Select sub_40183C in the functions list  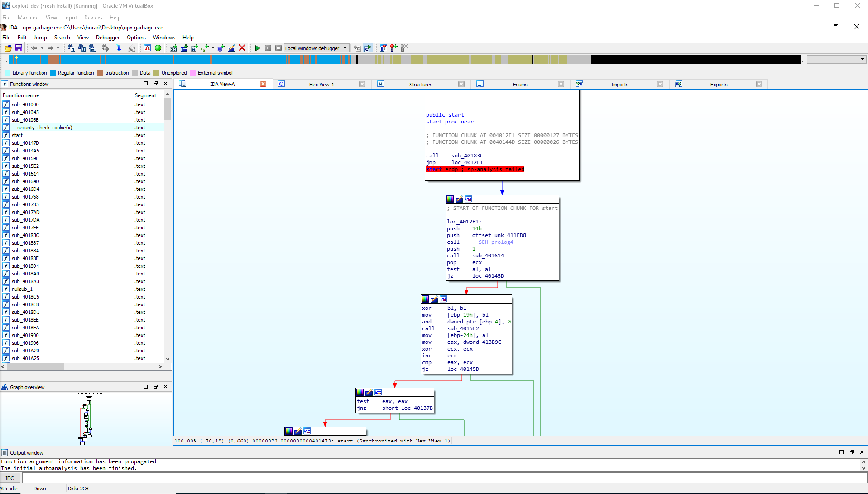[x=82, y=235]
